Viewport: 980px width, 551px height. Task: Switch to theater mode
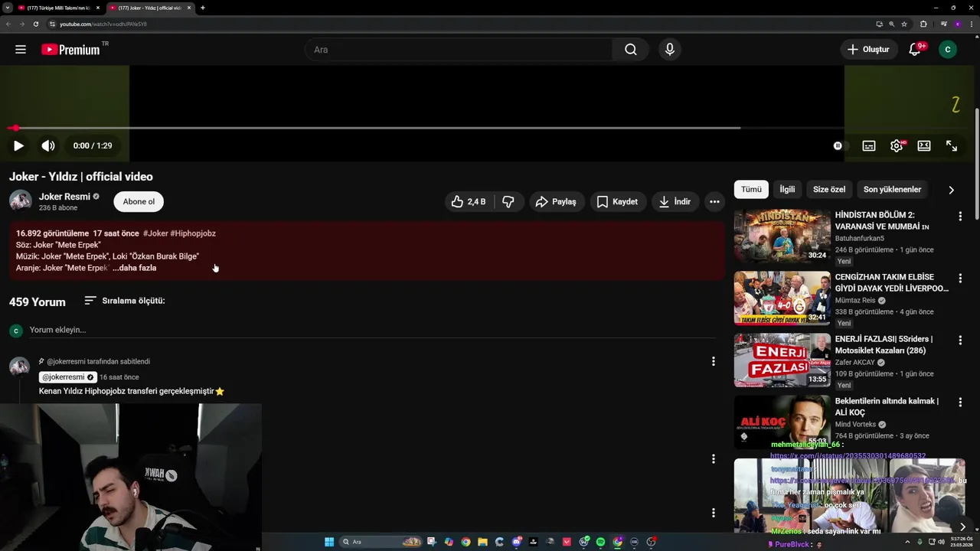coord(924,145)
